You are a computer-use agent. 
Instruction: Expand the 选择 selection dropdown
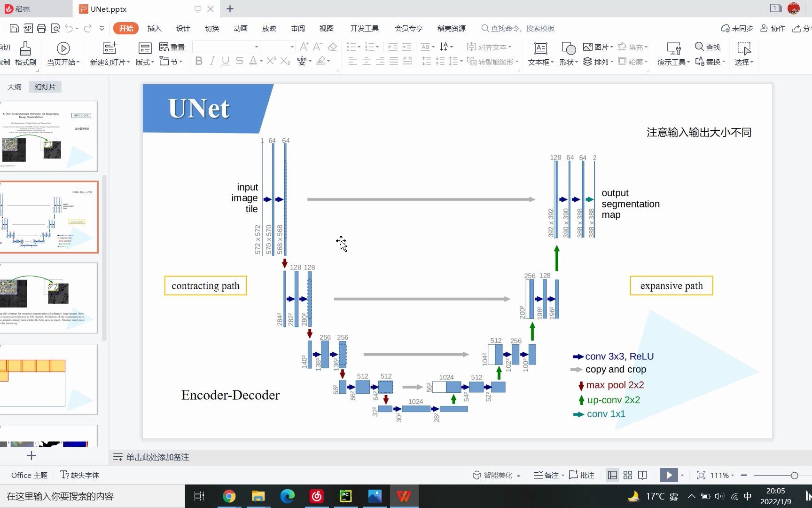(744, 62)
